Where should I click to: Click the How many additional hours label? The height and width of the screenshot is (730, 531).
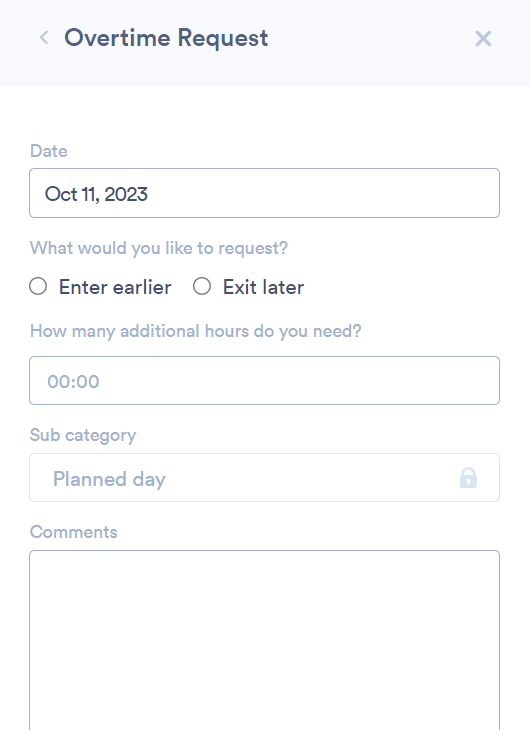(195, 331)
